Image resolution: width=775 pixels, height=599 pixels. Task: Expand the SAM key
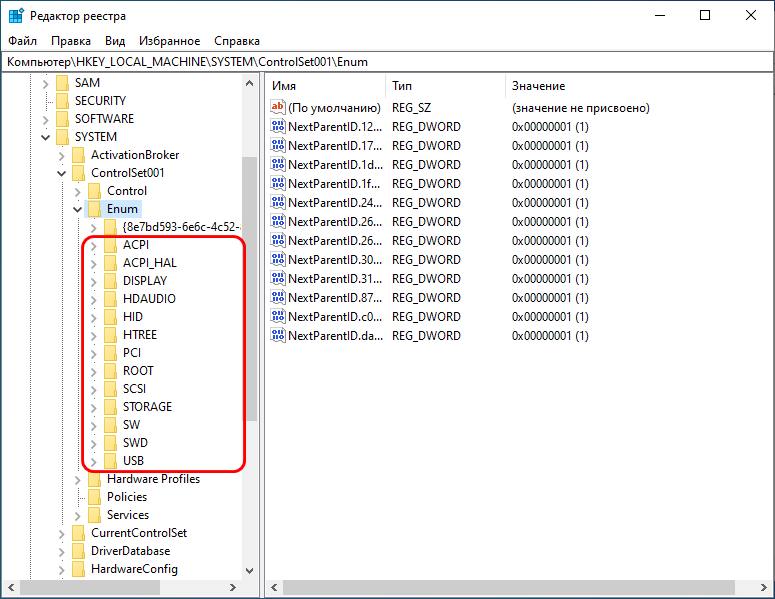[x=45, y=84]
